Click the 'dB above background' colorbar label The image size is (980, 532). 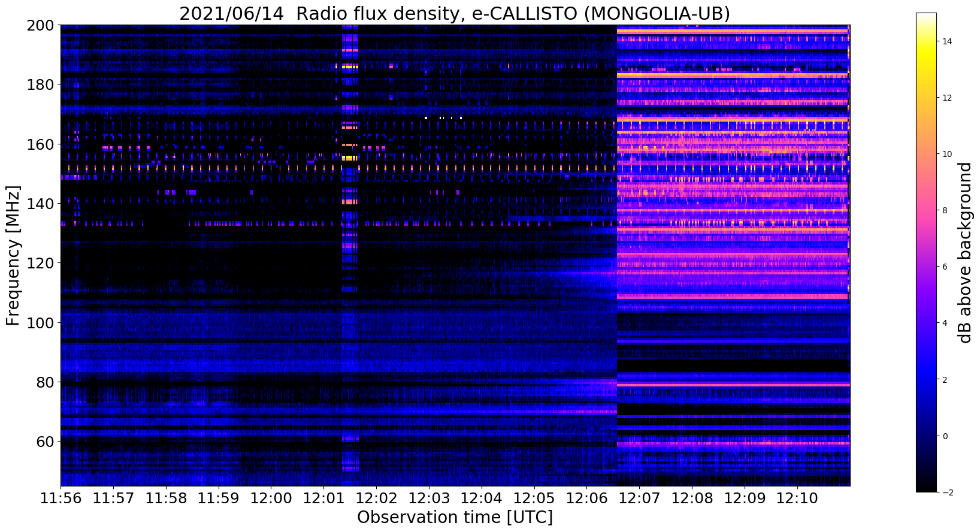click(x=965, y=252)
